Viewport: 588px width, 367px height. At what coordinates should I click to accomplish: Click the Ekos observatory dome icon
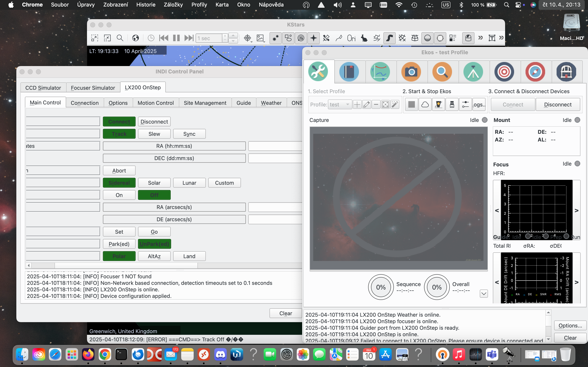point(566,72)
